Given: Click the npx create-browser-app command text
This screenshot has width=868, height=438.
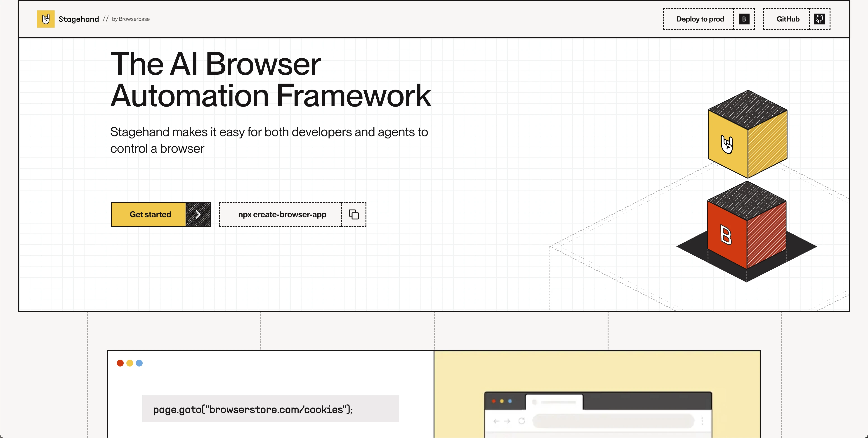Looking at the screenshot, I should [282, 214].
